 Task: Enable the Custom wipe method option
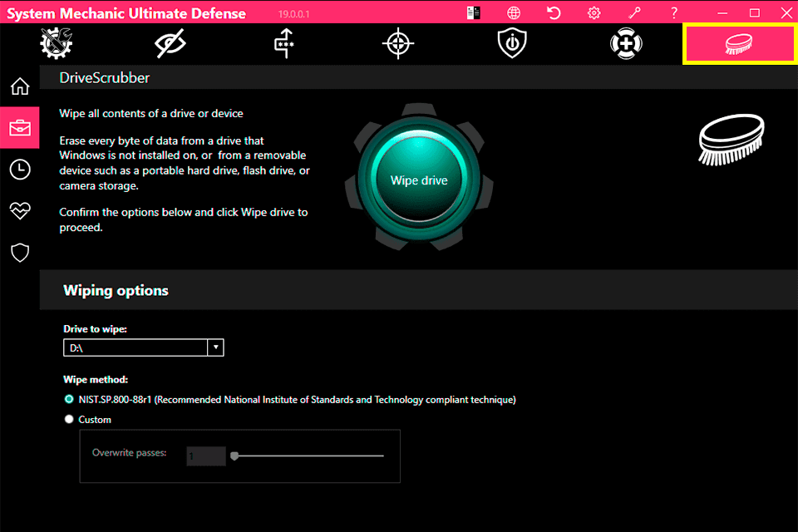69,419
